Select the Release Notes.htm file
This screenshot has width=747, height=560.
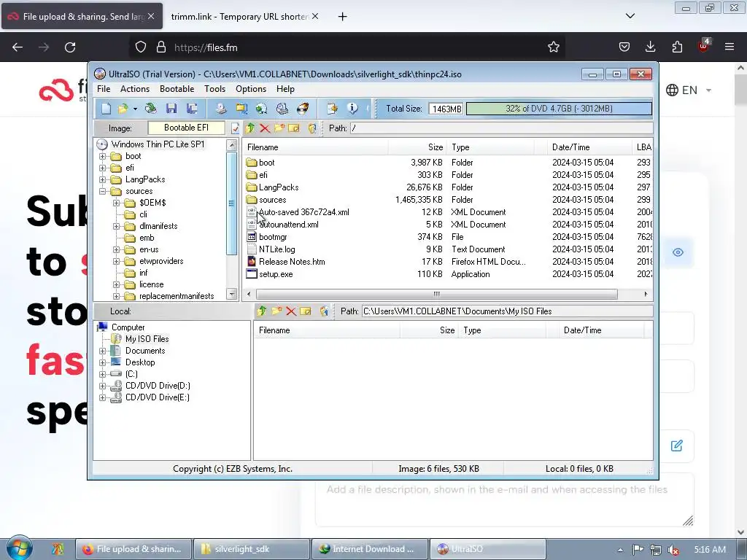pyautogui.click(x=292, y=262)
